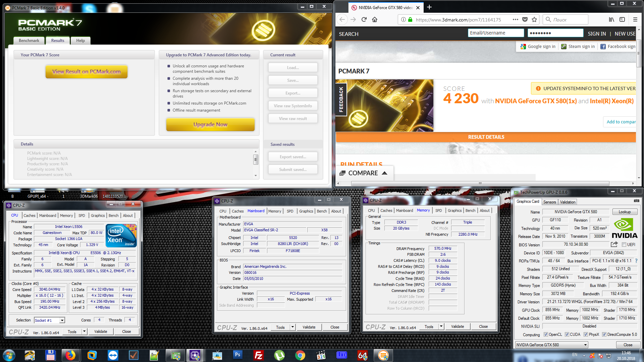This screenshot has height=362, width=644.
Task: Click the scroll down arrow in PCMark Details list
Action: [x=256, y=176]
